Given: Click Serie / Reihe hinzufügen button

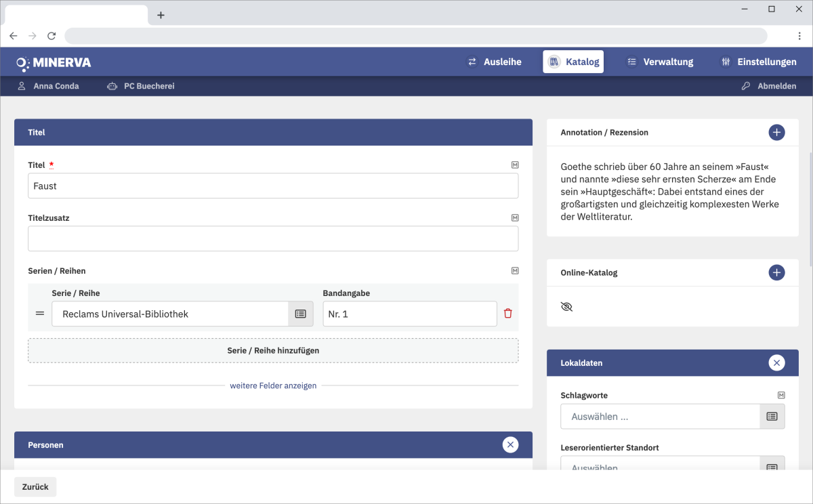Looking at the screenshot, I should click(x=273, y=350).
